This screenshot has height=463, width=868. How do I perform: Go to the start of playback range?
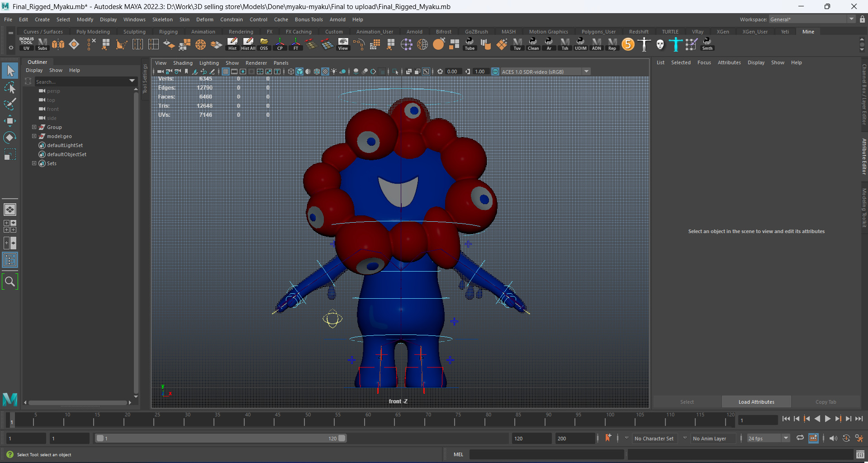tap(786, 419)
